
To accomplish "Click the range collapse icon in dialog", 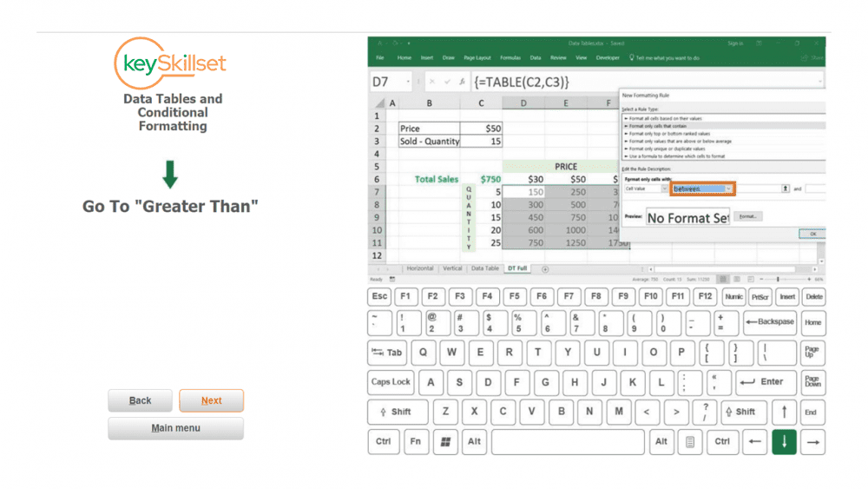I will 785,188.
